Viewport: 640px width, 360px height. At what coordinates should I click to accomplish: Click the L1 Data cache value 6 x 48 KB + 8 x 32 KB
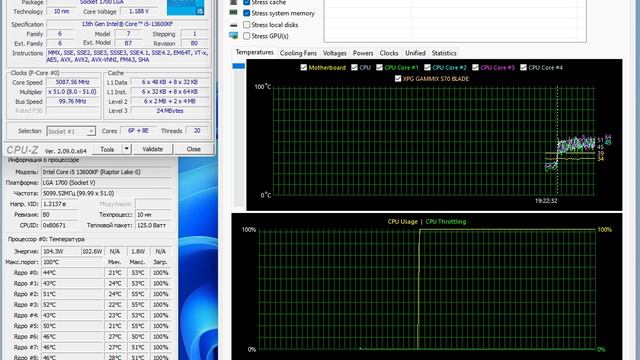(x=170, y=82)
